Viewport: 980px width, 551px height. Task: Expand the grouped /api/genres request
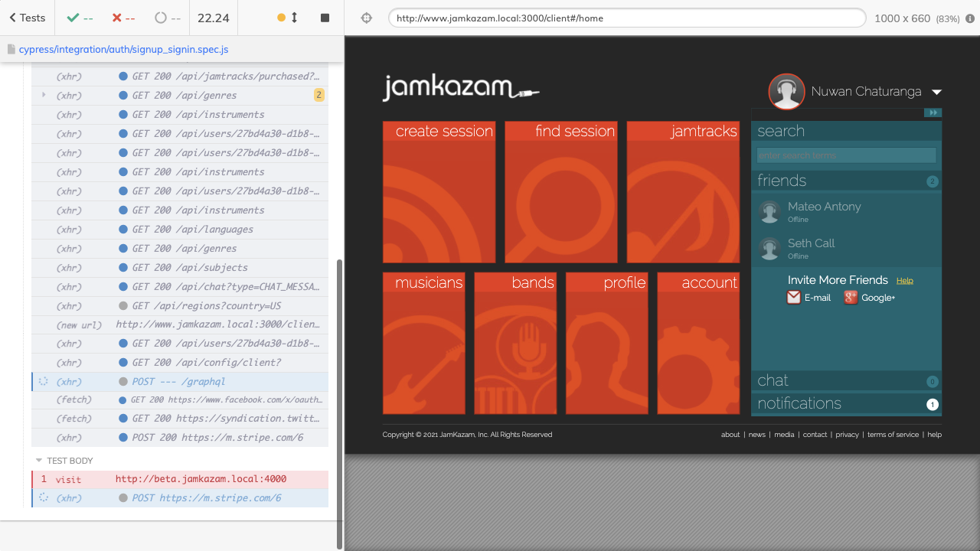44,95
